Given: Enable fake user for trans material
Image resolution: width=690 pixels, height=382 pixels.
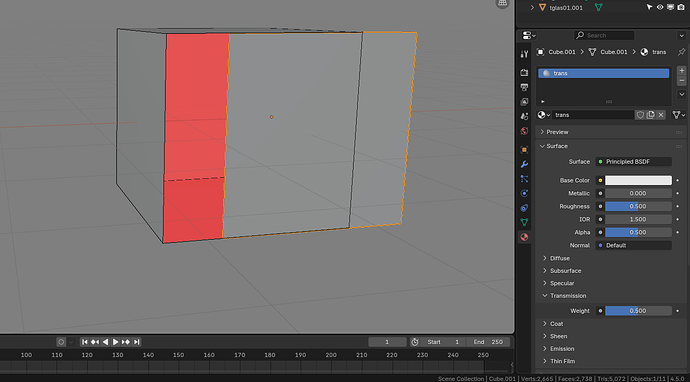Looking at the screenshot, I should (x=640, y=115).
